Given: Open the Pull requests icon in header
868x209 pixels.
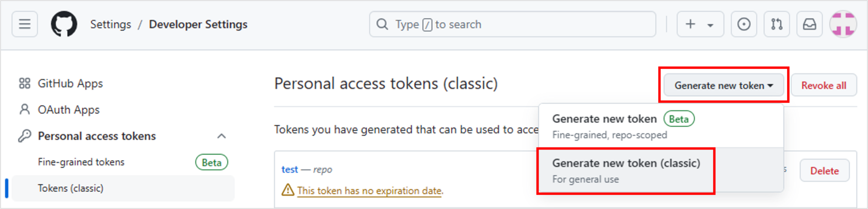Looking at the screenshot, I should tap(777, 24).
